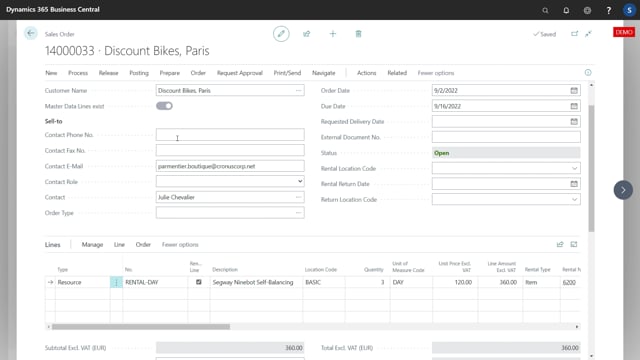Open page in new window icon
The height and width of the screenshot is (360, 640).
(574, 34)
